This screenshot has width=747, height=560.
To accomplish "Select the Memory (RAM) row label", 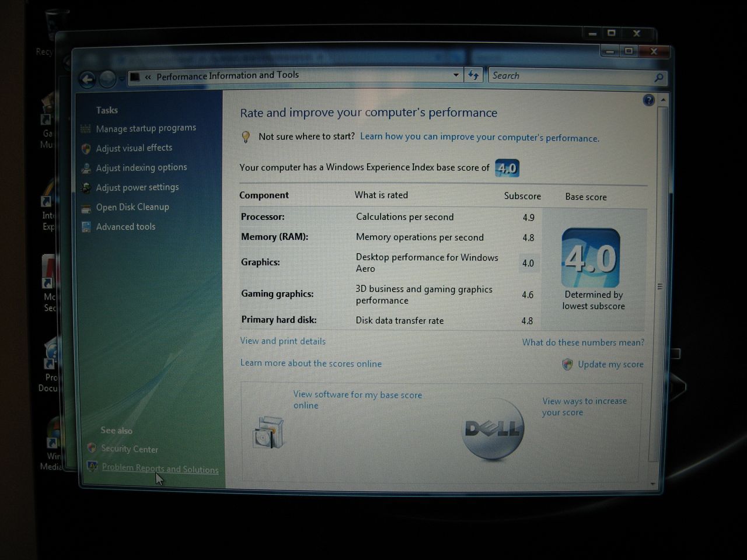I will pos(274,237).
